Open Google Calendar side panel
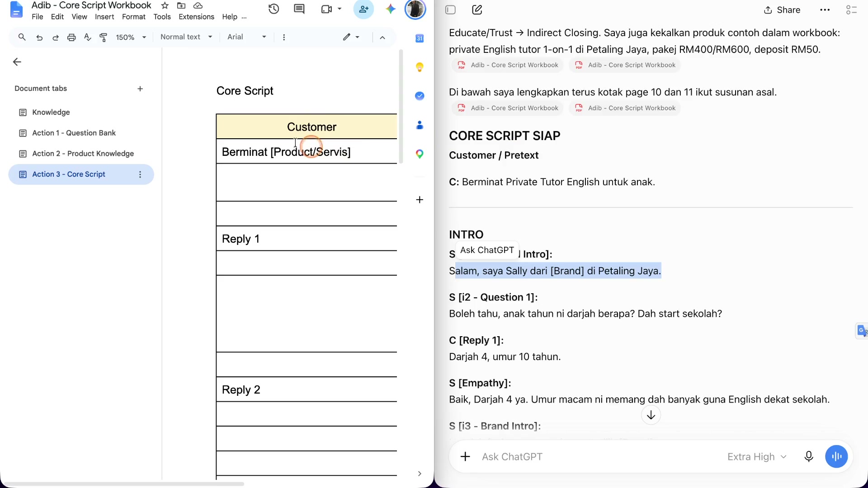This screenshot has width=868, height=488. click(420, 38)
